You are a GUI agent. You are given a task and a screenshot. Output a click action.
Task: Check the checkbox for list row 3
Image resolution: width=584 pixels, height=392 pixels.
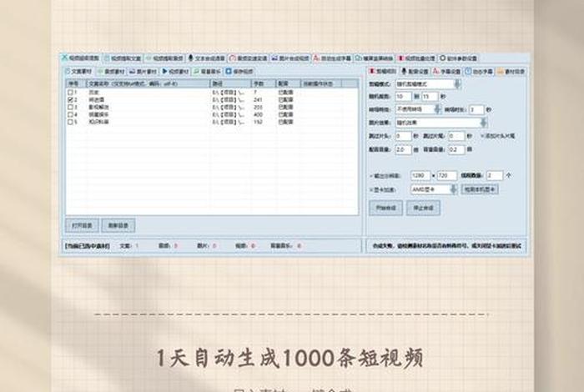coord(70,108)
